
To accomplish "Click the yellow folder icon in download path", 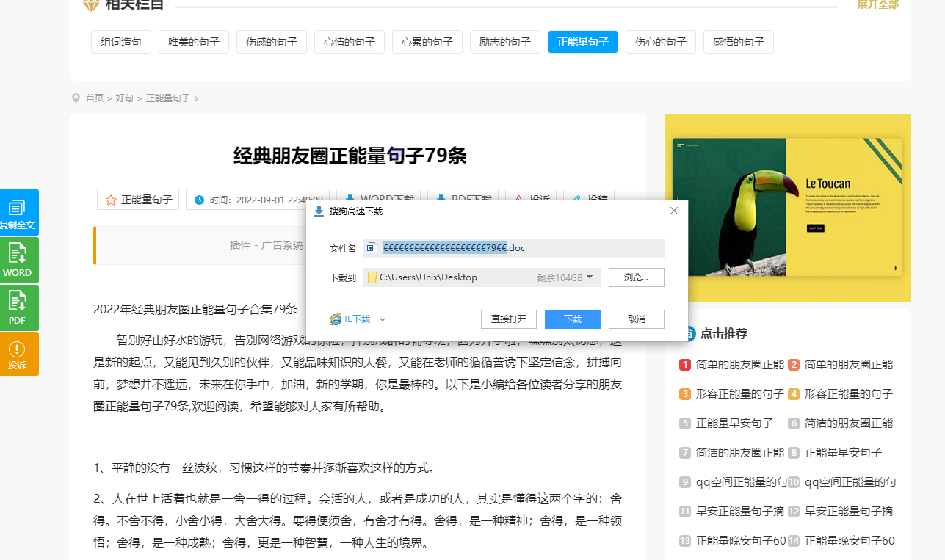I will 372,277.
